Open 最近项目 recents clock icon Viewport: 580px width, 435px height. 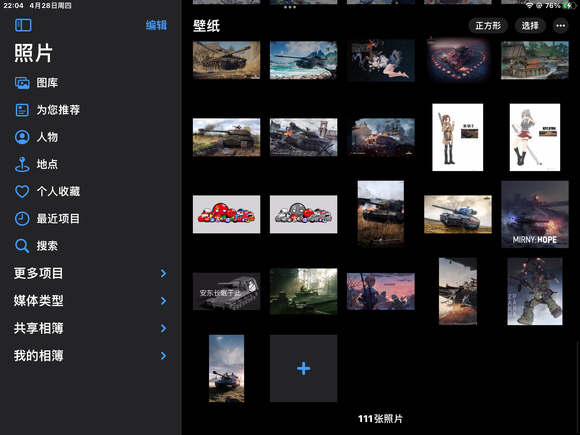22,219
